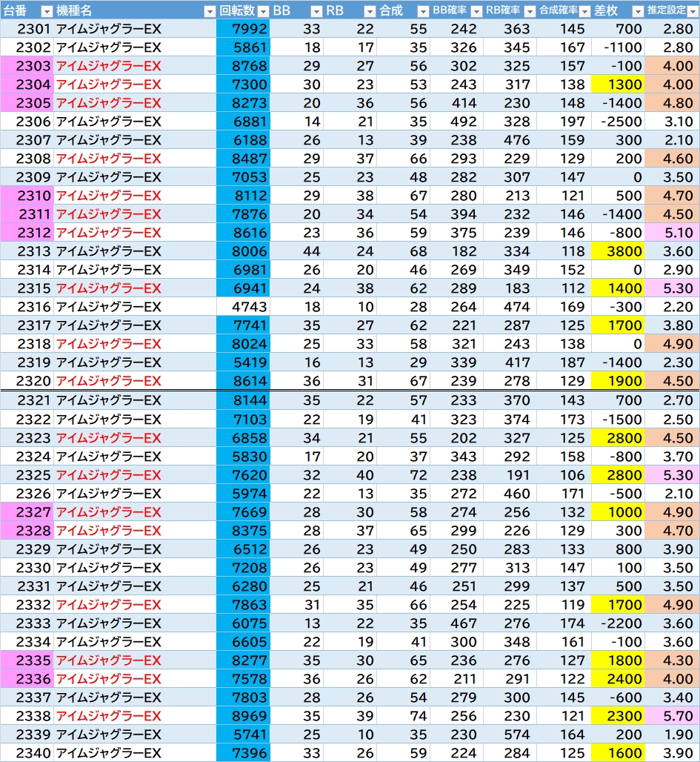
Task: Open the RB確率 column filter dropdown
Action: tap(530, 11)
